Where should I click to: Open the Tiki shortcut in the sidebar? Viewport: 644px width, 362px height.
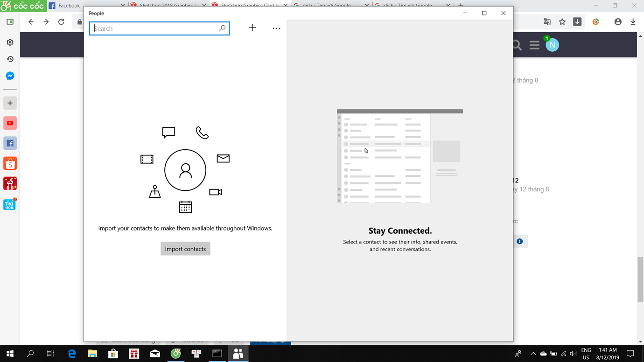pyautogui.click(x=10, y=204)
